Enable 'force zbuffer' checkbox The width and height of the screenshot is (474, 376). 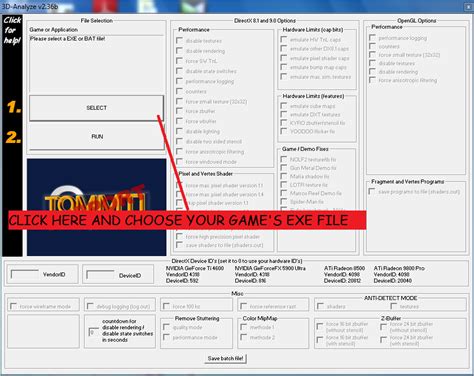[x=179, y=111]
